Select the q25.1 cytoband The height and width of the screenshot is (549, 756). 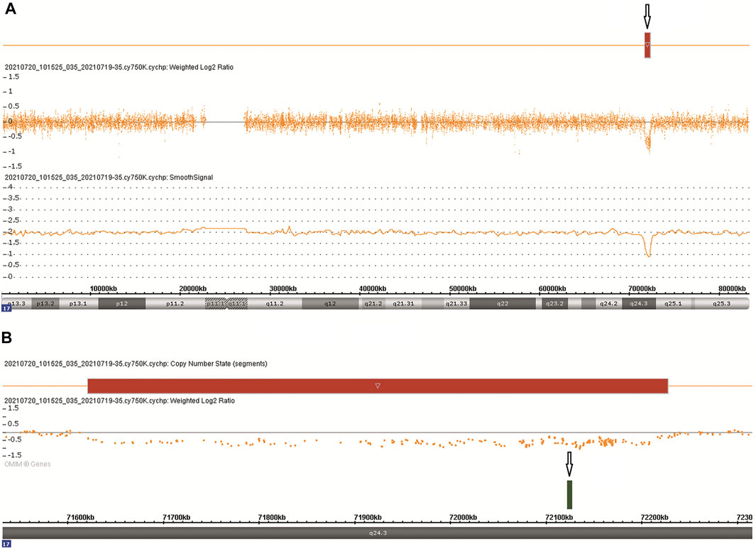pyautogui.click(x=674, y=303)
